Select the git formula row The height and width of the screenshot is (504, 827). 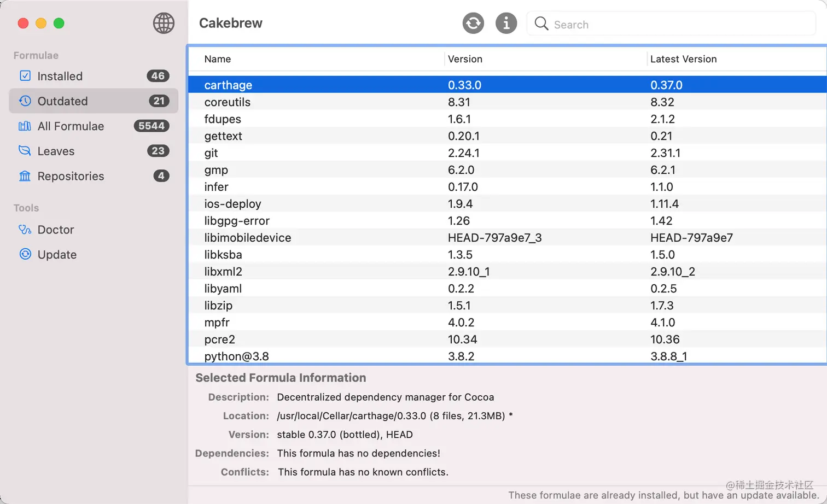(x=508, y=153)
